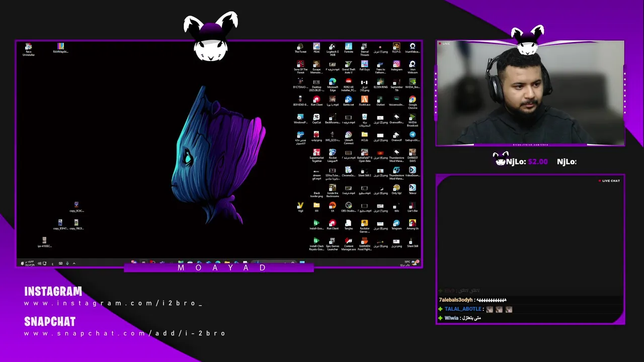
Task: Expand the taskbar hidden icons chevron
Action: tap(74, 263)
